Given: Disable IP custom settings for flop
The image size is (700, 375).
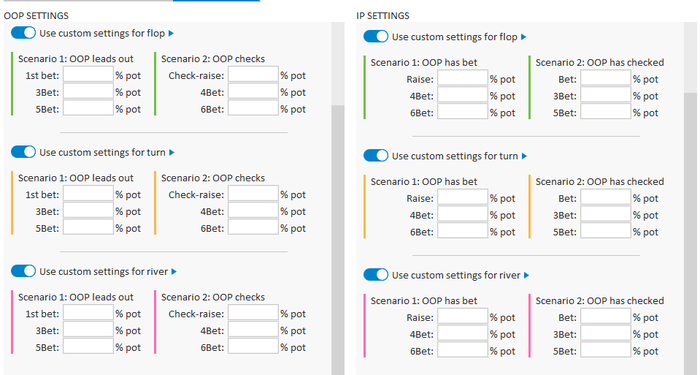Looking at the screenshot, I should [376, 37].
